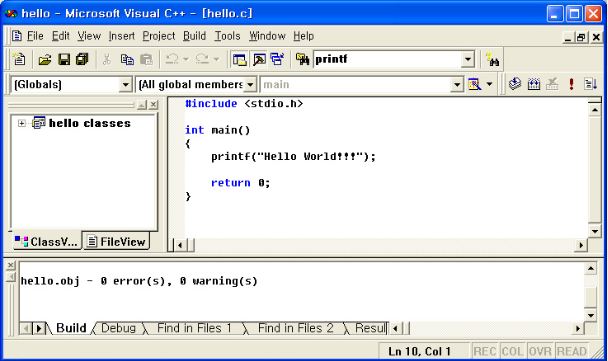608x361 pixels.
Task: Select the Build output tab
Action: click(x=71, y=328)
